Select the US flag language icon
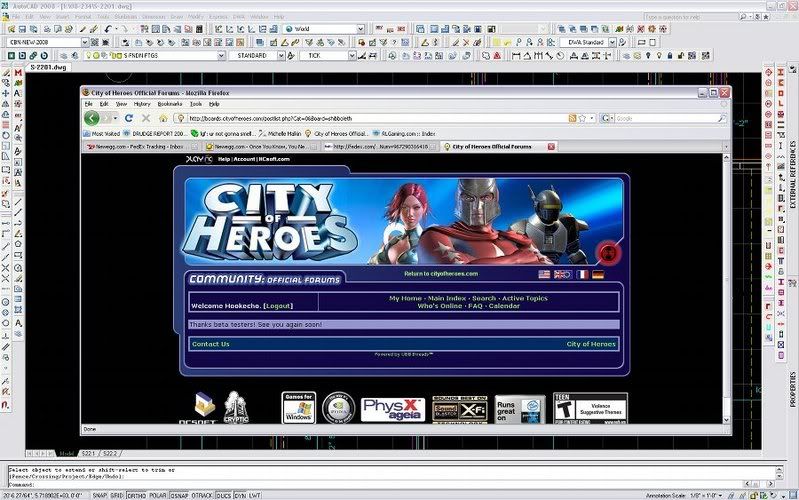Viewport: 799px width, 500px height. coord(544,274)
